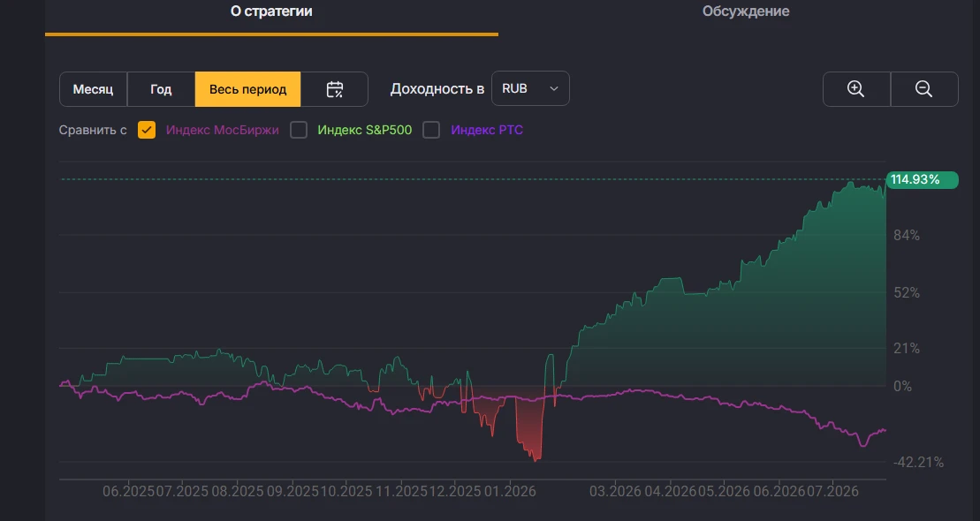The width and height of the screenshot is (980, 521).
Task: Click the Индекс МосБиржи label
Action: (223, 130)
